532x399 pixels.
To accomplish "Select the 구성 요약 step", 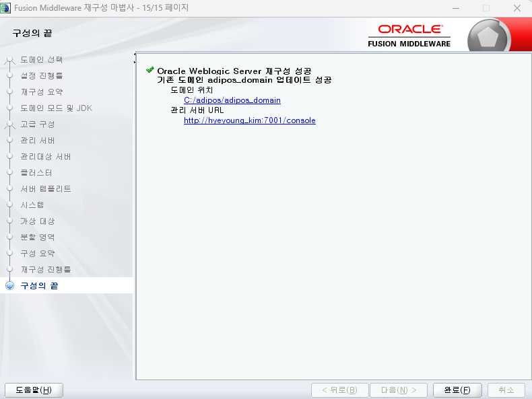I will (x=38, y=254).
